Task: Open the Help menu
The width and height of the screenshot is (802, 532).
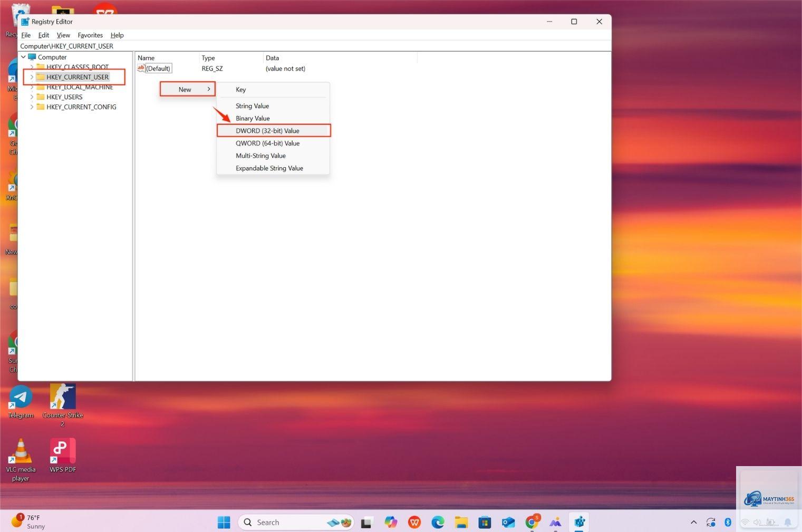Action: click(x=117, y=35)
